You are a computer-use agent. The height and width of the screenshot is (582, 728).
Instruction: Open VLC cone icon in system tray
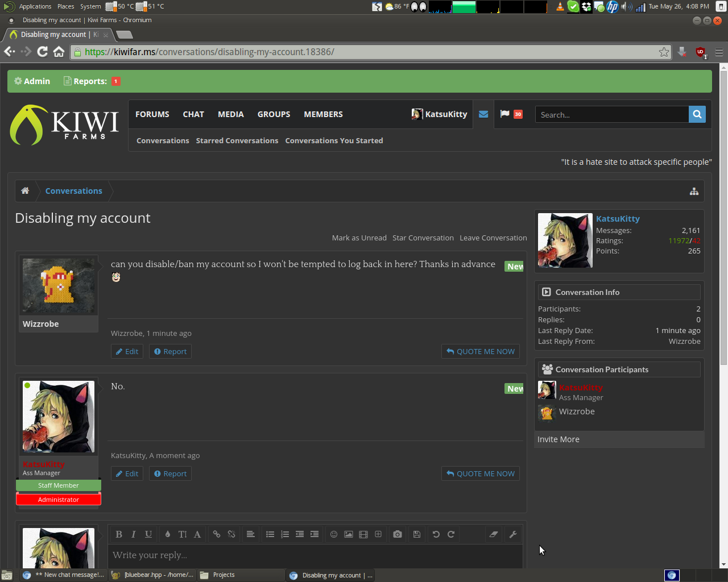click(x=560, y=6)
